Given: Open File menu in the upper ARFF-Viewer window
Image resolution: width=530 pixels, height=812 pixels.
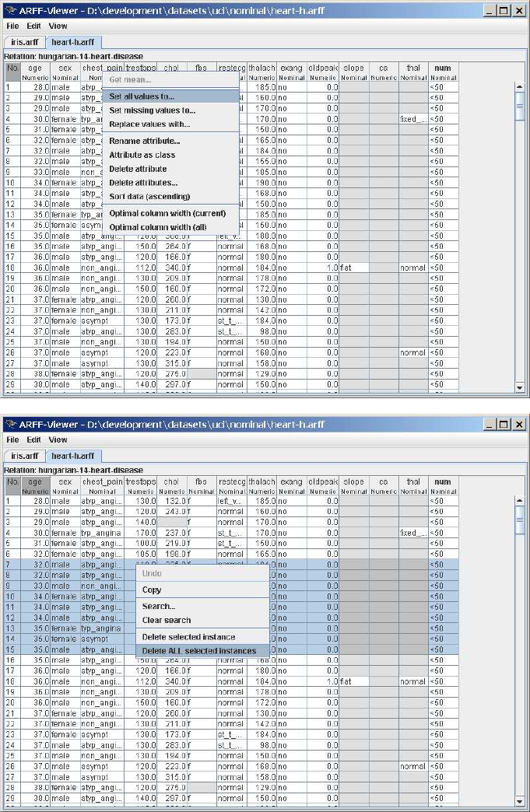Looking at the screenshot, I should click(12, 26).
